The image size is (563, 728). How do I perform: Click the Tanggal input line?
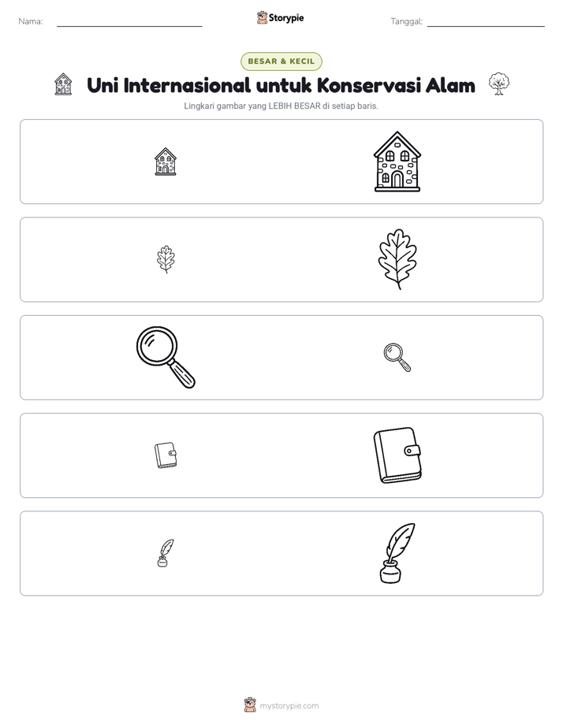click(486, 22)
